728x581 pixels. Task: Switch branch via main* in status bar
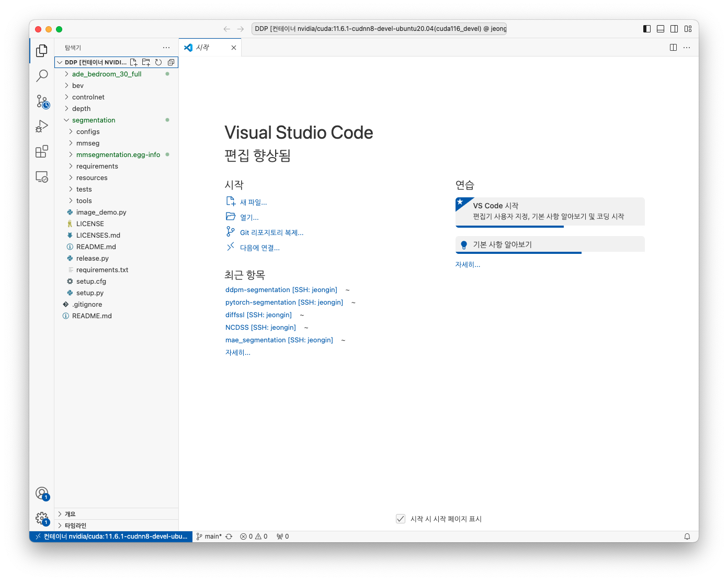(x=209, y=537)
